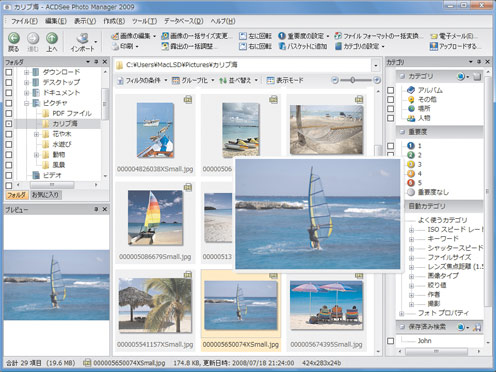
Task: Open the データベース(D) menu
Action: click(183, 21)
